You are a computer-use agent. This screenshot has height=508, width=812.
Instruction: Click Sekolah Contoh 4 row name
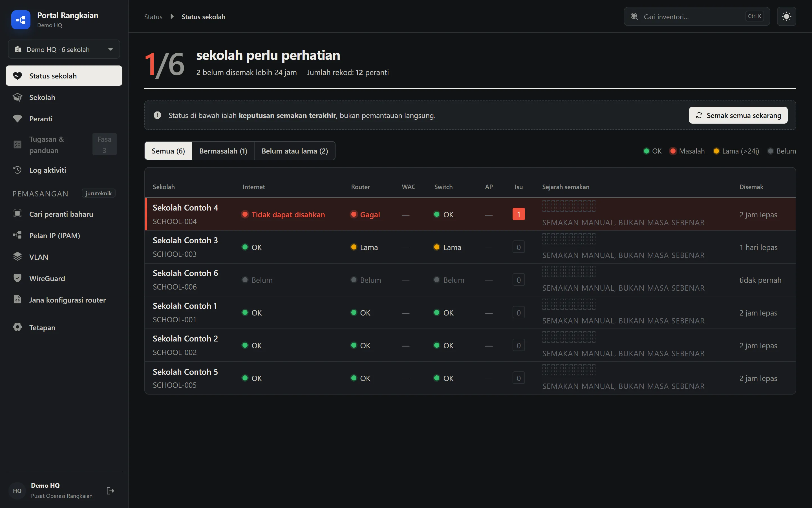click(185, 208)
